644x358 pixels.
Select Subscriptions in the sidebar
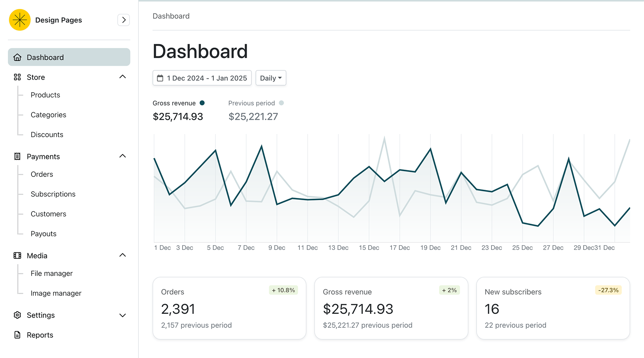pos(53,194)
